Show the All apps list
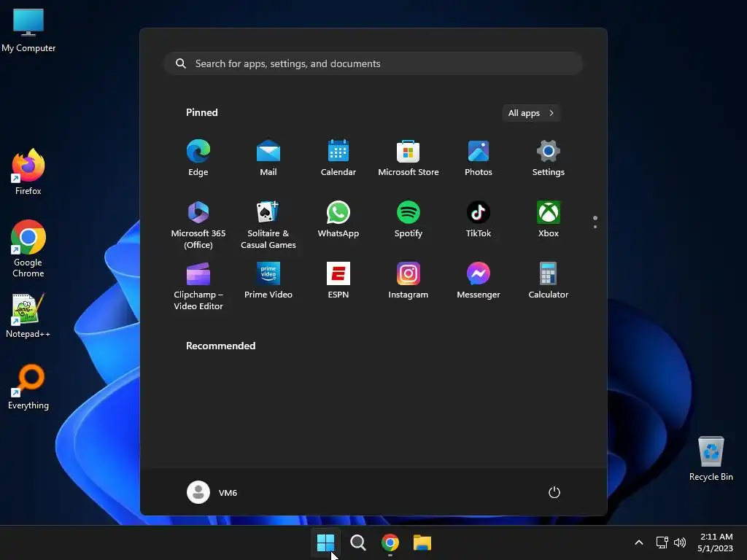The width and height of the screenshot is (747, 560). tap(531, 113)
